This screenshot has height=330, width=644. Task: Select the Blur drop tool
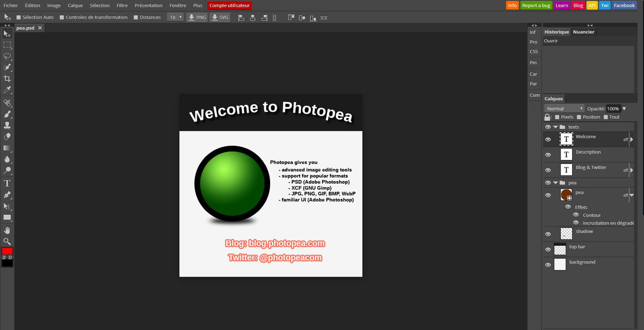point(7,159)
